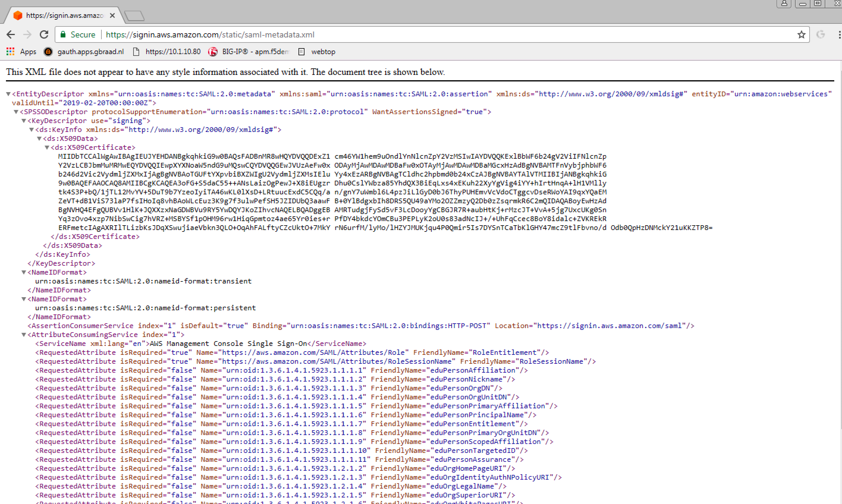Click the RoleEntitlement RequestedAttribute line
This screenshot has width=842, height=504.
[292, 352]
